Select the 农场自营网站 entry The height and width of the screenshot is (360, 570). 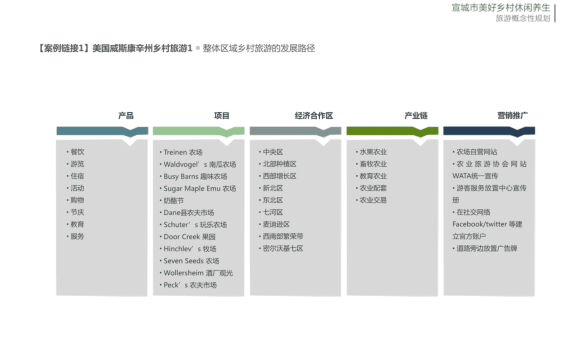click(x=477, y=152)
